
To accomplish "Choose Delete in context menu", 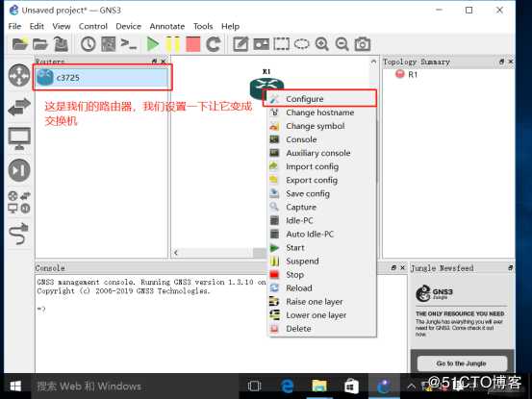I will pos(322,329).
